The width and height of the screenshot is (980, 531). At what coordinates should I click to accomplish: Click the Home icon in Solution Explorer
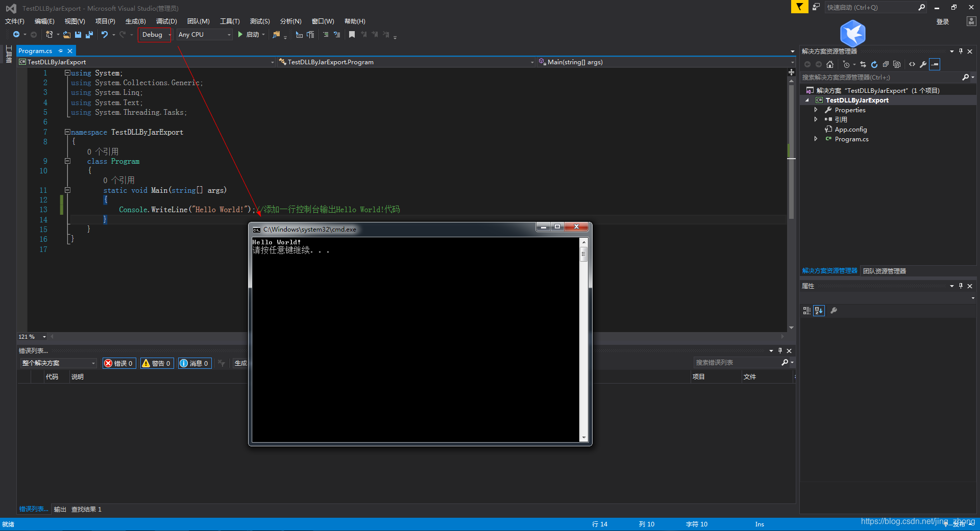click(830, 64)
